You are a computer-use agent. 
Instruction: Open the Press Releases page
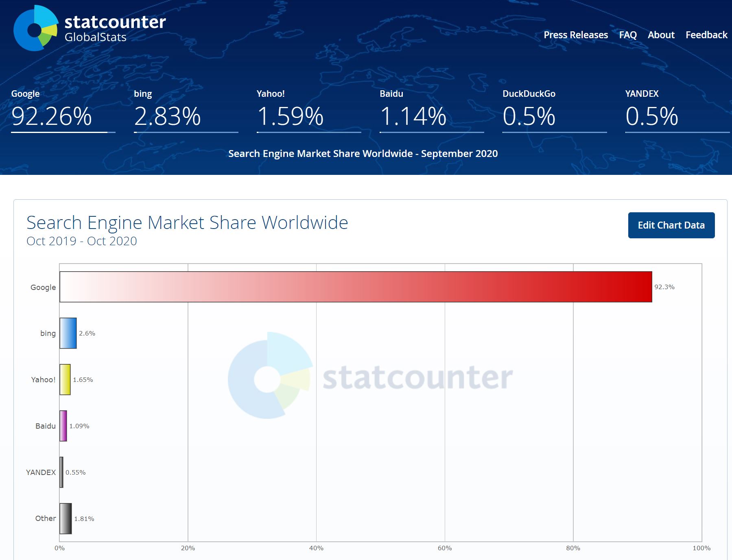click(x=576, y=35)
